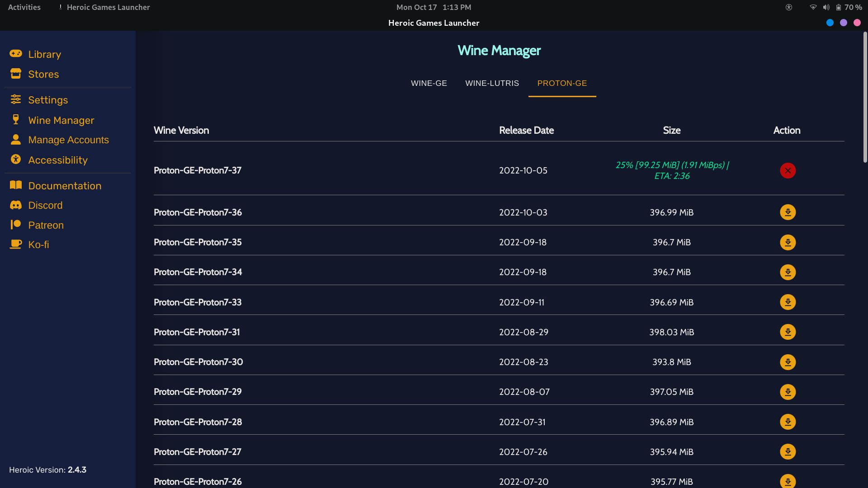The image size is (868, 488).
Task: Switch to WINE-LUTRIS tab
Action: pos(492,83)
